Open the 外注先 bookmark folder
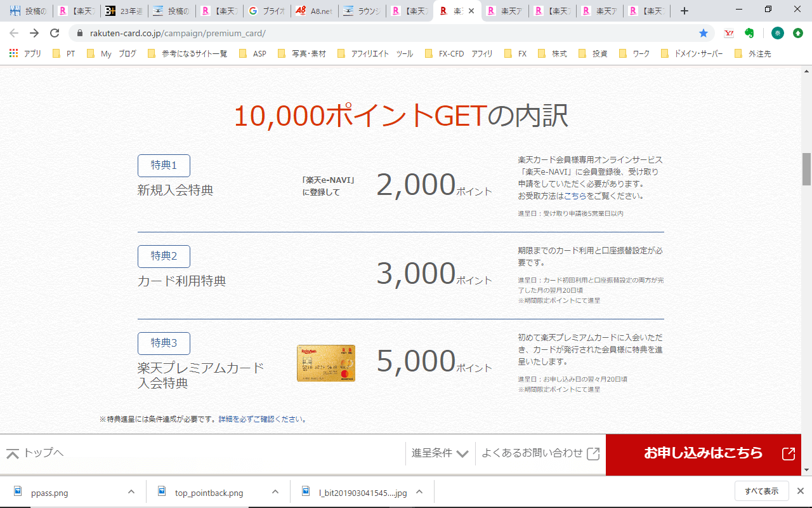The image size is (812, 508). click(753, 54)
